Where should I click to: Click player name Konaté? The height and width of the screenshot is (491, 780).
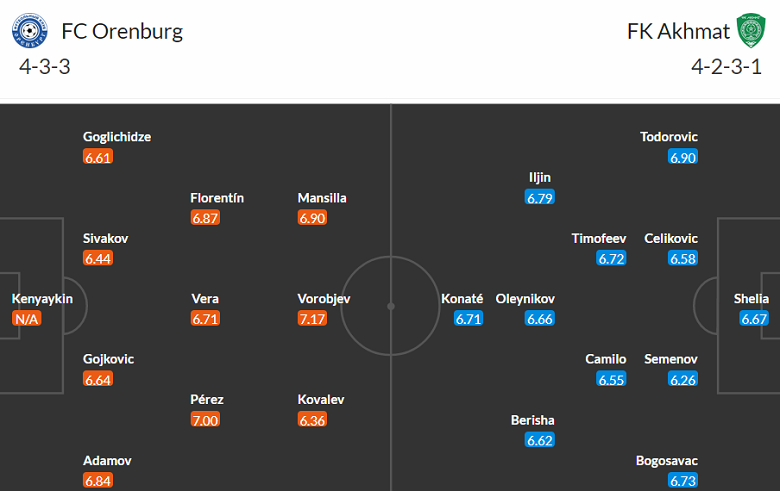click(x=462, y=299)
